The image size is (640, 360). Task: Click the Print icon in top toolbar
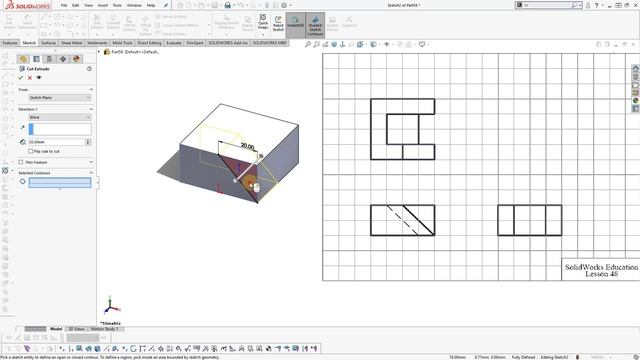[x=227, y=5]
